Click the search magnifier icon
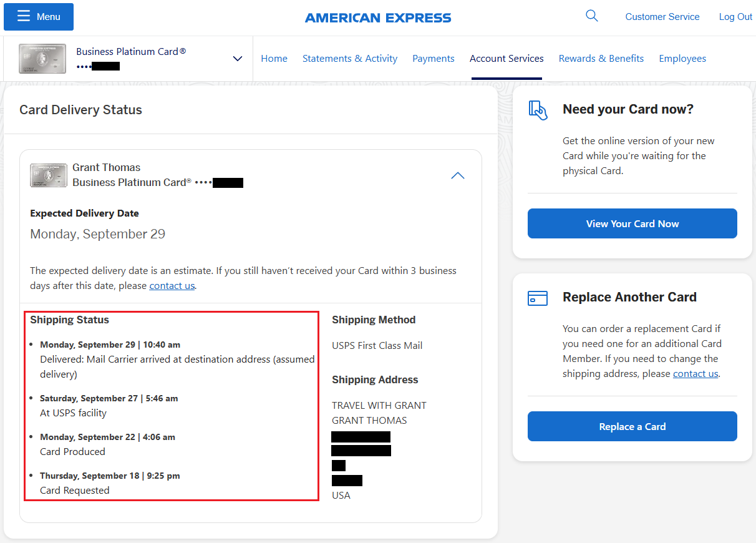This screenshot has width=756, height=543. 592,16
